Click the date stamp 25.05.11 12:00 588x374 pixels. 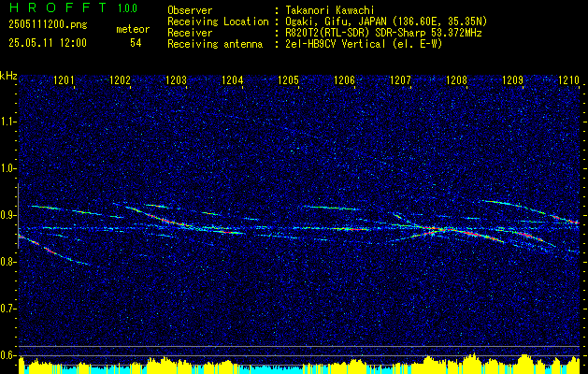48,43
